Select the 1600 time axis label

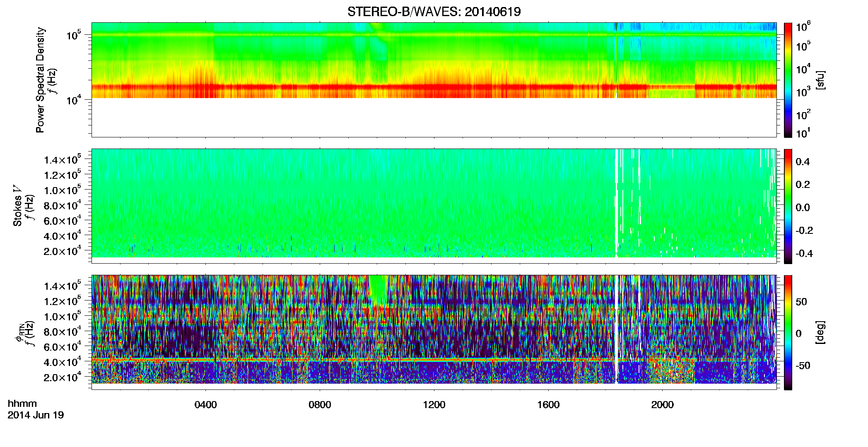pos(548,405)
